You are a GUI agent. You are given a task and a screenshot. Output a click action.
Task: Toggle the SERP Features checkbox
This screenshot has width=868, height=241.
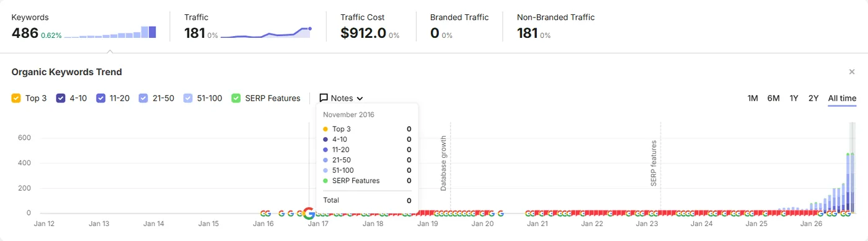236,98
